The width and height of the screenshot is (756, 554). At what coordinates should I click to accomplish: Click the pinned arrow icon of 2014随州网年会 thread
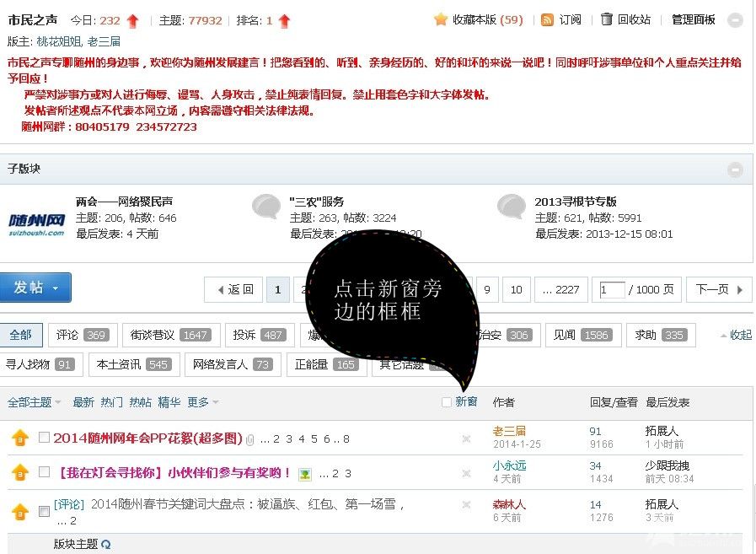tap(20, 438)
